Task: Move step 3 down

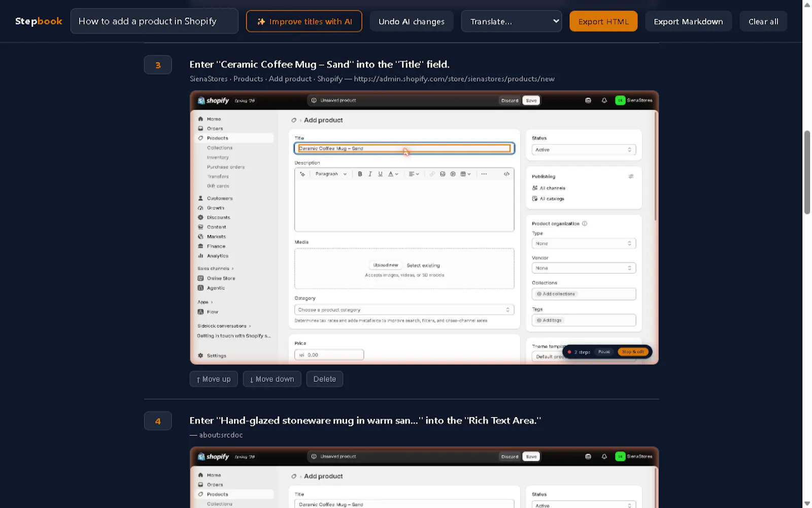Action: (x=272, y=379)
